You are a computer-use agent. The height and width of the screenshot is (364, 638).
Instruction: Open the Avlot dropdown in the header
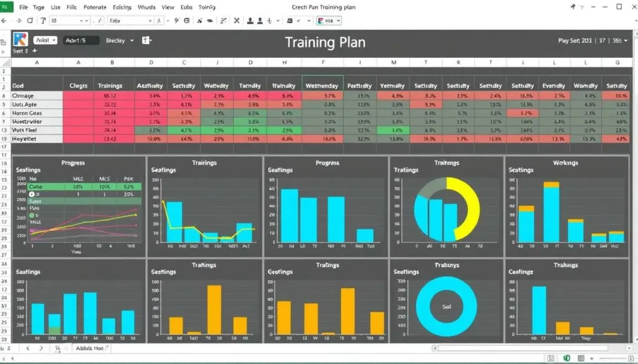[45, 40]
